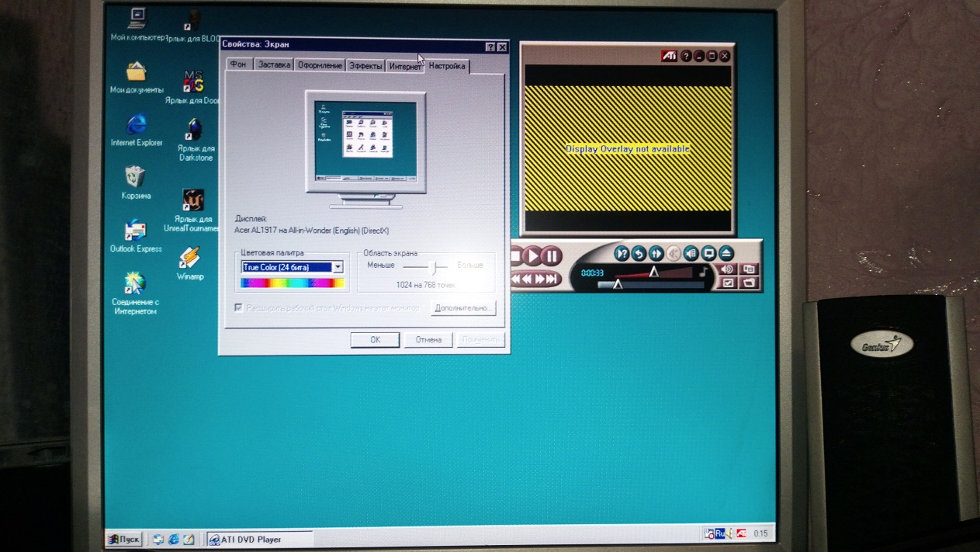Image resolution: width=980 pixels, height=552 pixels.
Task: Select the Winamp desktop shortcut
Action: tap(190, 263)
